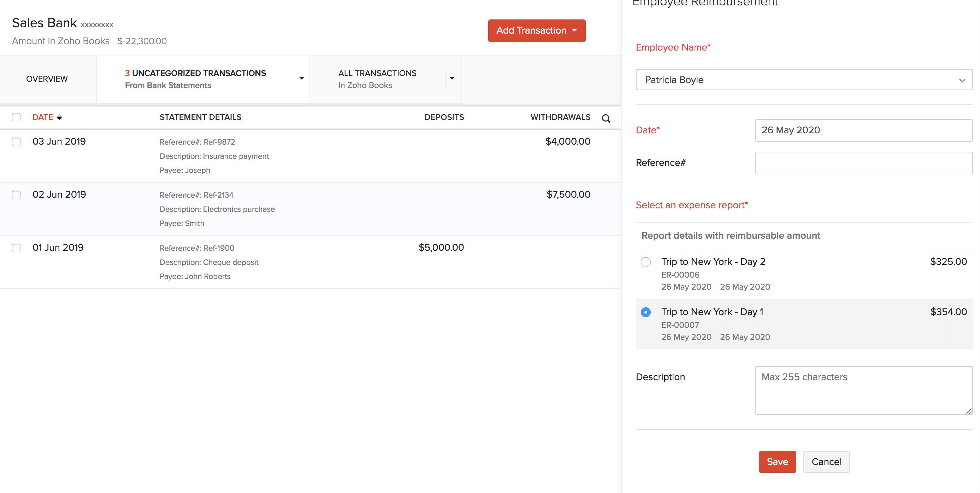Click the Employee Name dropdown chevron
This screenshot has width=980, height=493.
pos(962,80)
